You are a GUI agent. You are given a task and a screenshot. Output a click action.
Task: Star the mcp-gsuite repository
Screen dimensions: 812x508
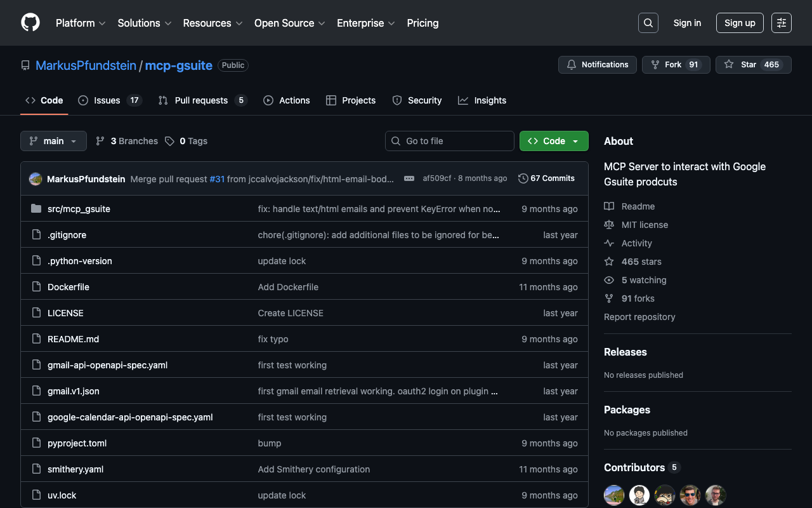[x=753, y=65]
